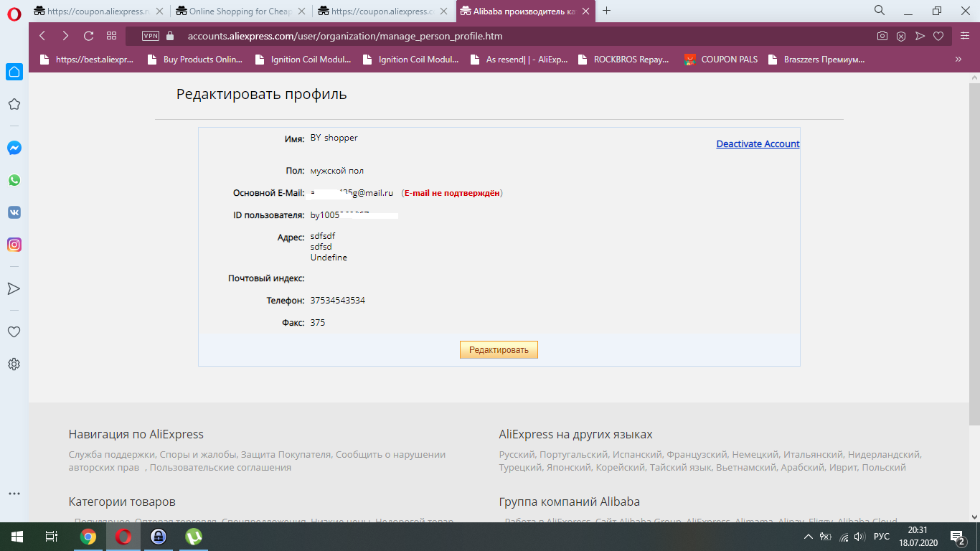Launch WhatsApp from the sidebar
The height and width of the screenshot is (551, 980).
pyautogui.click(x=14, y=180)
